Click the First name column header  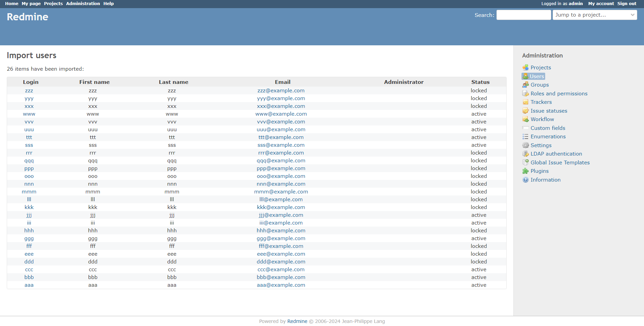point(94,82)
